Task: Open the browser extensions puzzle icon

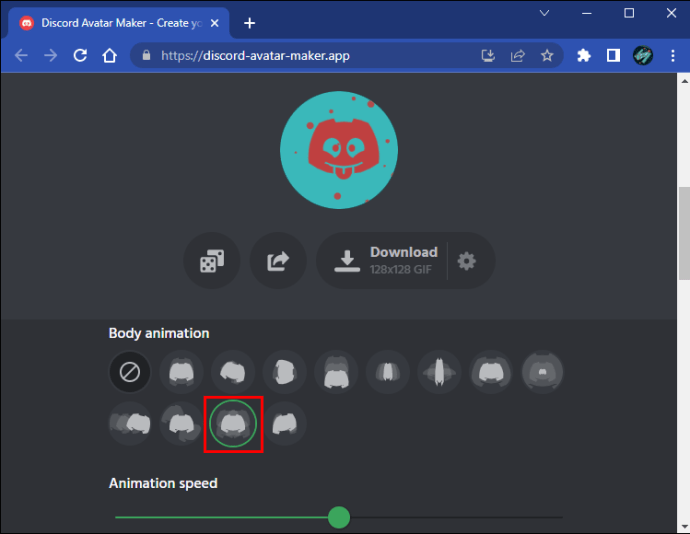Action: point(584,55)
